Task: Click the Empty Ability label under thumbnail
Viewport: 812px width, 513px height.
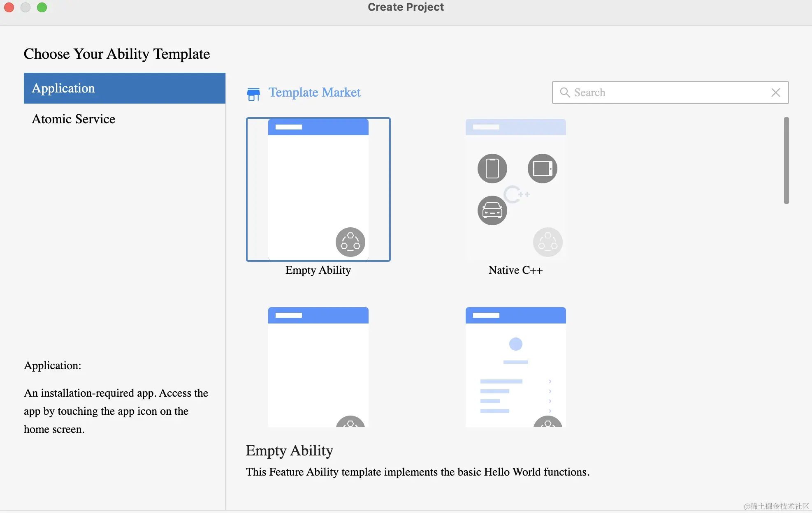Action: (x=318, y=270)
